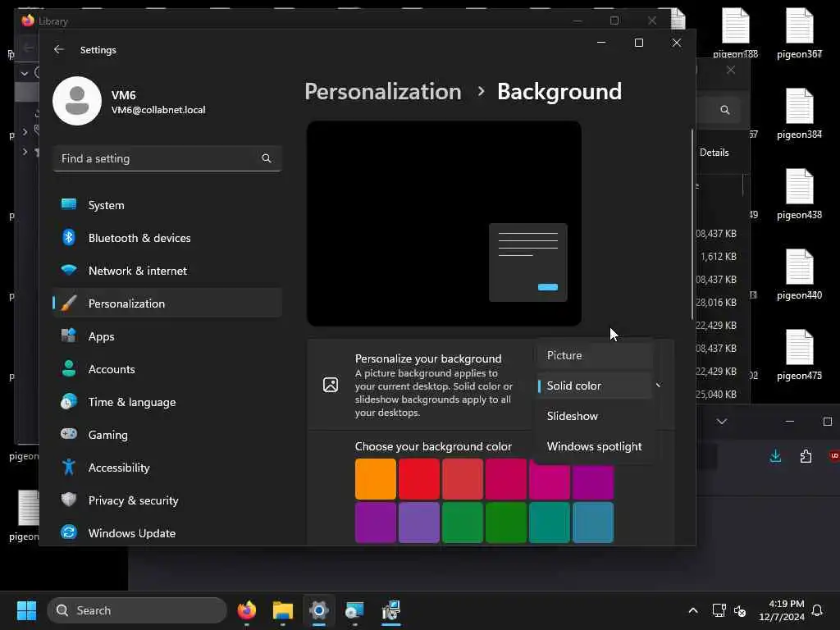Open Gaming settings category
Screen dimensions: 840x630
pyautogui.click(x=167, y=434)
